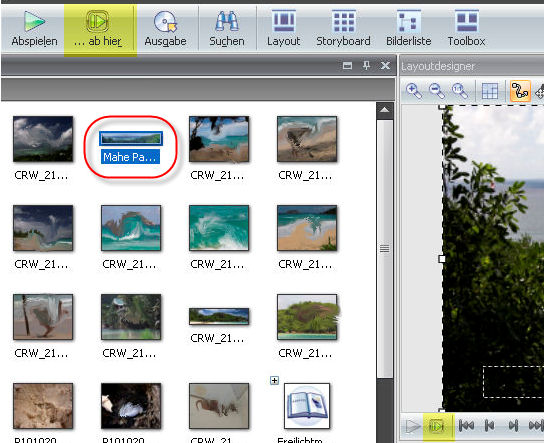This screenshot has height=443, width=544.
Task: Toggle the grid in Layoutdesigner
Action: pyautogui.click(x=490, y=91)
